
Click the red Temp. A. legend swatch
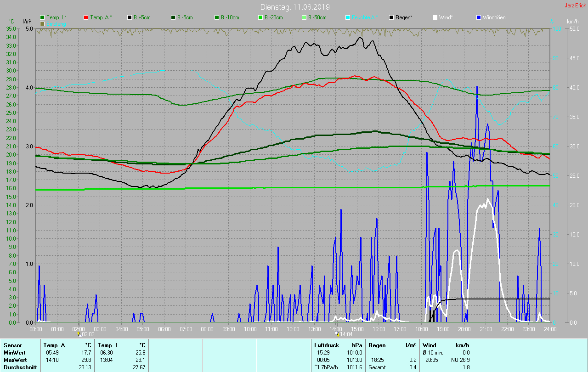pyautogui.click(x=86, y=17)
